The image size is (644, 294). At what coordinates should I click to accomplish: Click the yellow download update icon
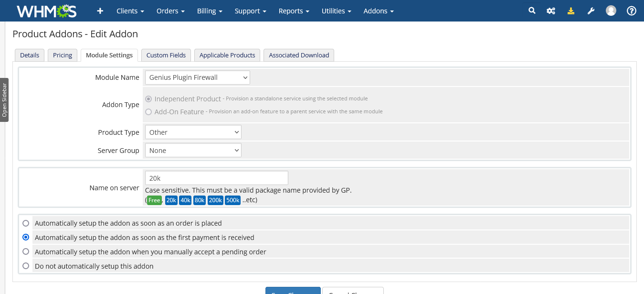tap(570, 11)
